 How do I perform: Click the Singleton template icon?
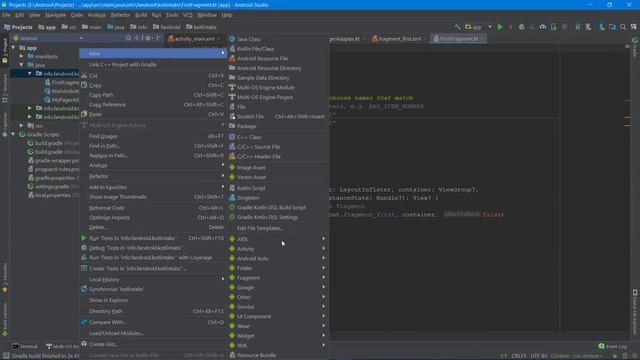click(232, 198)
